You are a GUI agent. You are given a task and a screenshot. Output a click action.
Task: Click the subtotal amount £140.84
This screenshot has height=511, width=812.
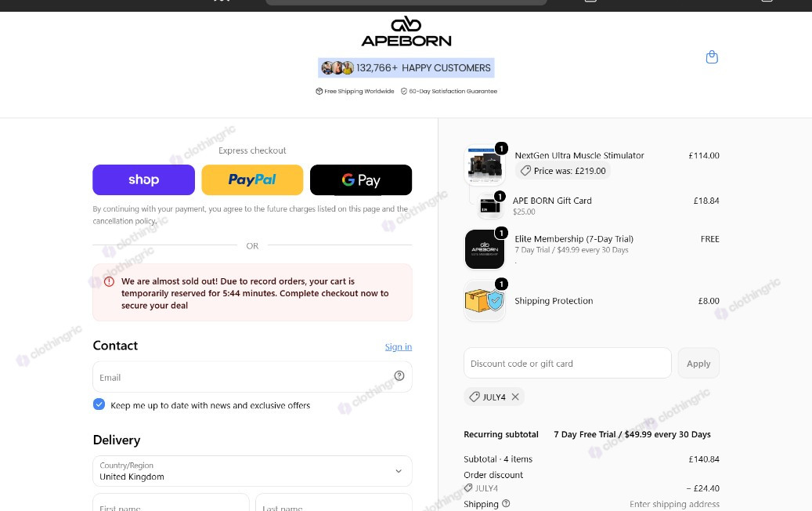pos(704,459)
